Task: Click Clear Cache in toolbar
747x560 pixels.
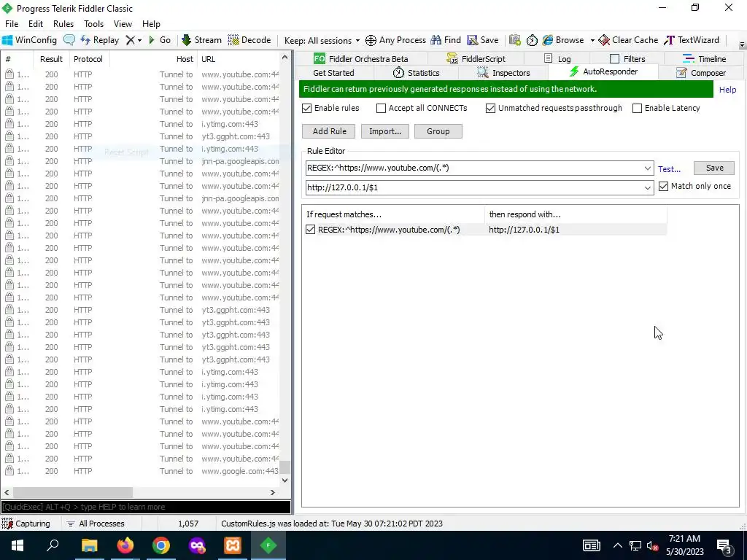Action: (628, 40)
